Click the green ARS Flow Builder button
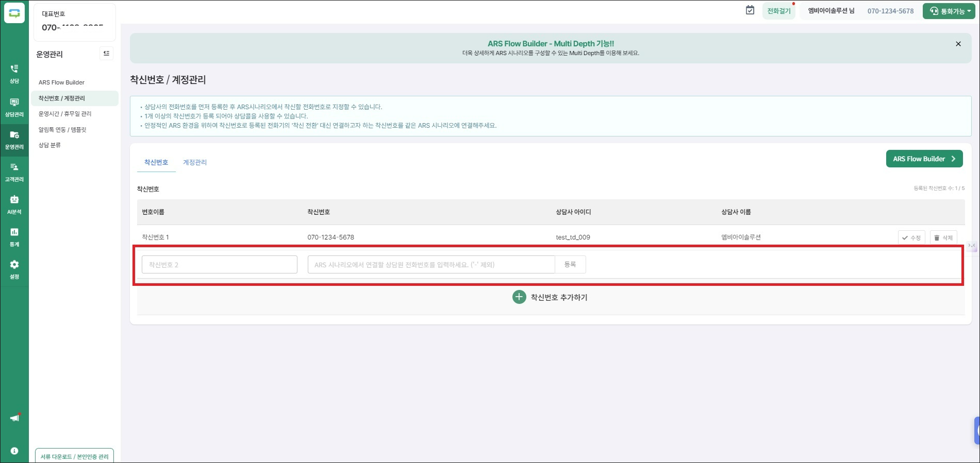 point(924,159)
